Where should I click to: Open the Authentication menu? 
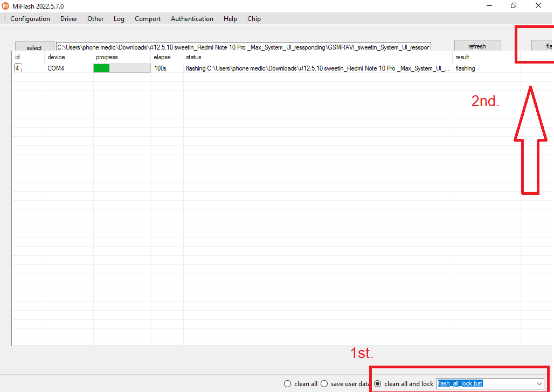click(x=192, y=19)
